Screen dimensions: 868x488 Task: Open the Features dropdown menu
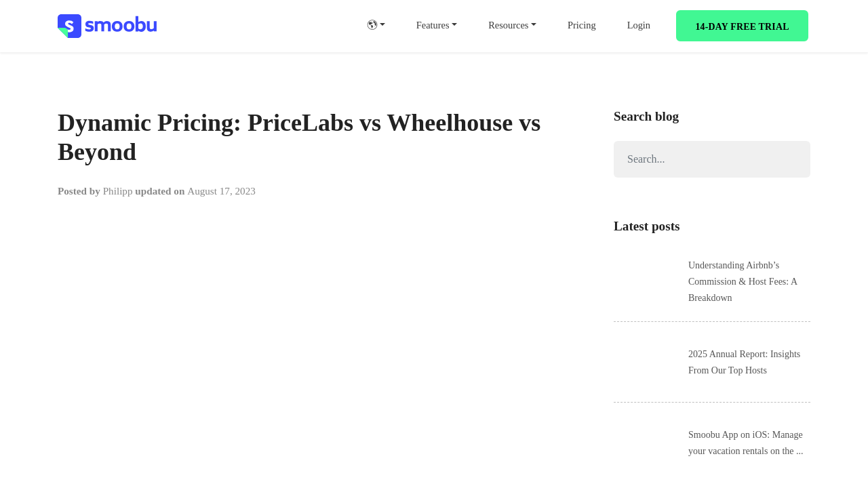click(436, 25)
